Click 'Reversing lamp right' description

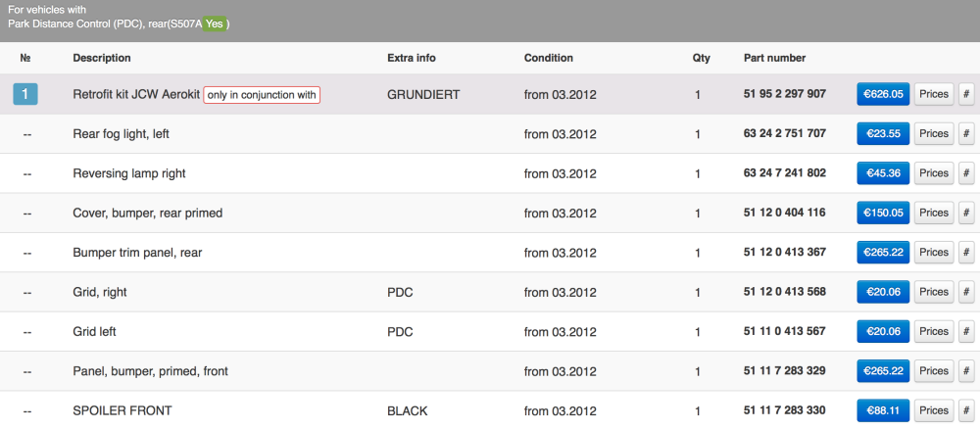129,173
